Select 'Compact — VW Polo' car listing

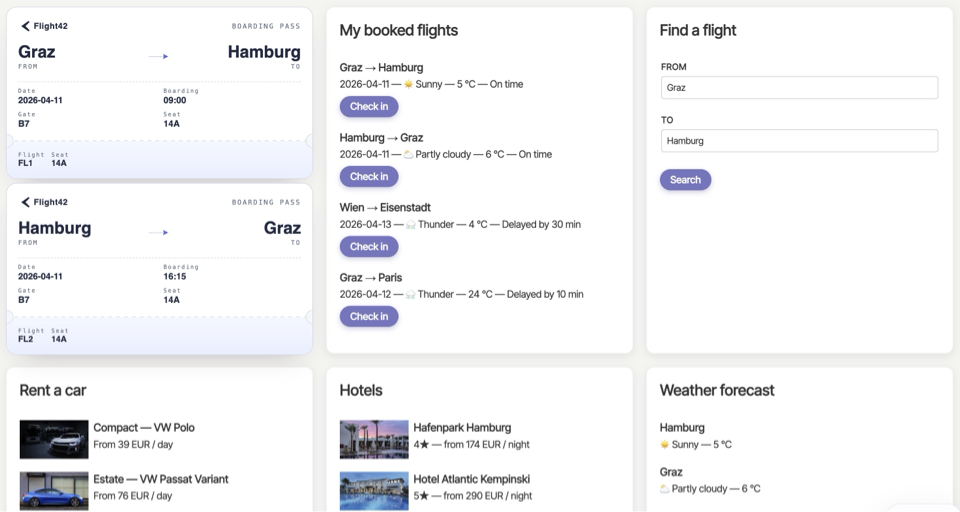pyautogui.click(x=144, y=427)
